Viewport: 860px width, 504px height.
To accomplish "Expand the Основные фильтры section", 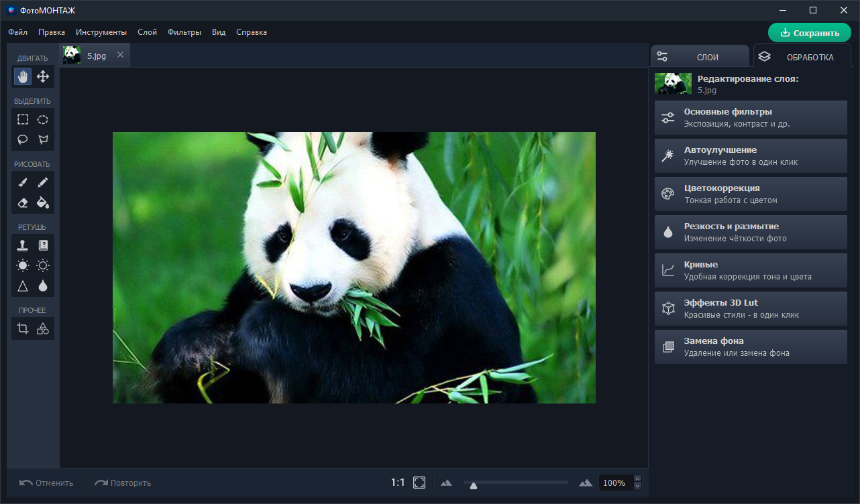I will (x=751, y=118).
